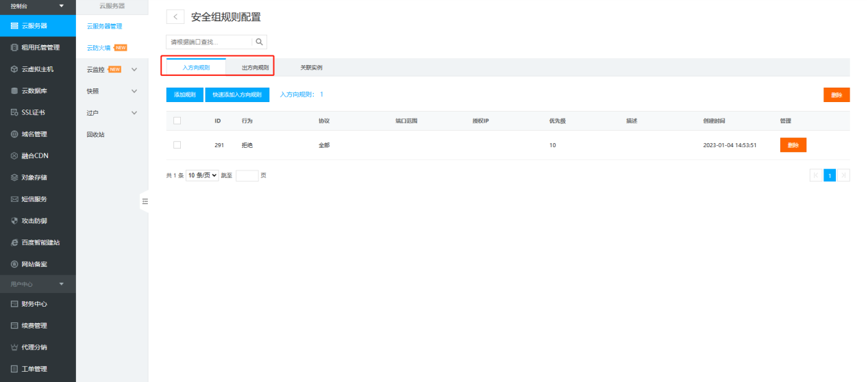Click the sidebar collapse handle icon
The height and width of the screenshot is (382, 868).
pyautogui.click(x=145, y=201)
